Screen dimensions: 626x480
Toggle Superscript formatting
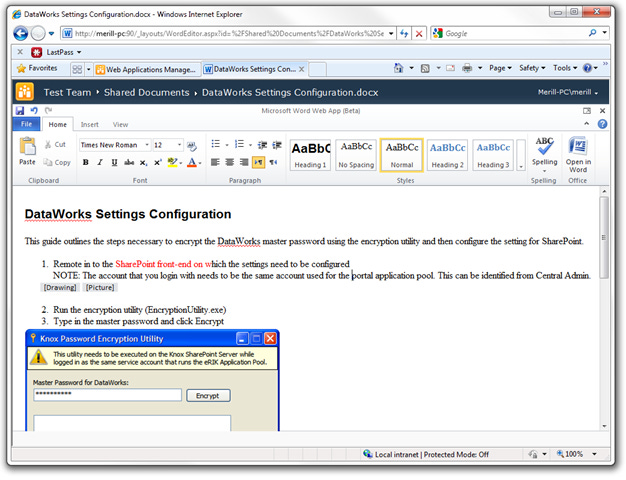pos(158,162)
